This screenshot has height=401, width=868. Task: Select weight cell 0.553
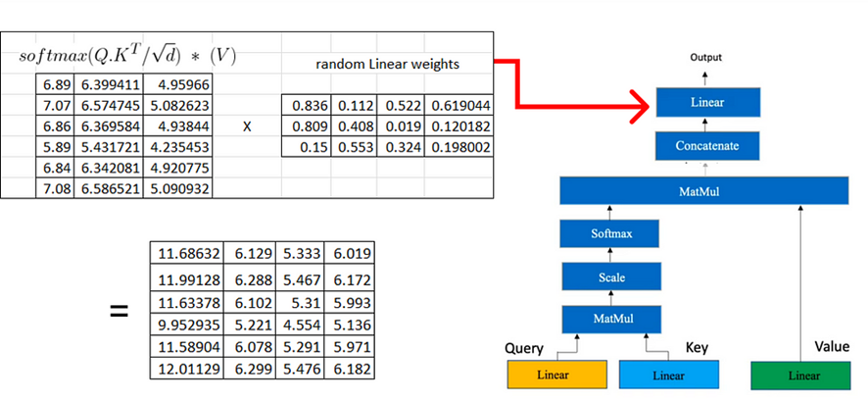pyautogui.click(x=355, y=147)
